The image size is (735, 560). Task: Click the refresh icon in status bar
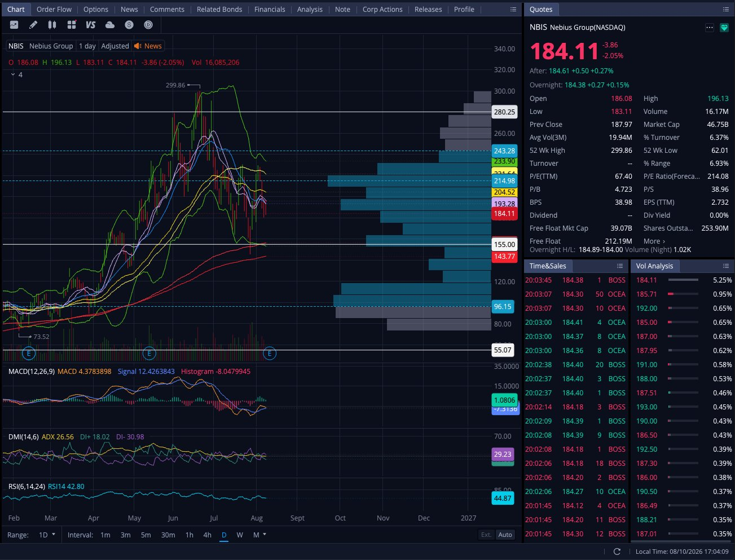coord(617,552)
